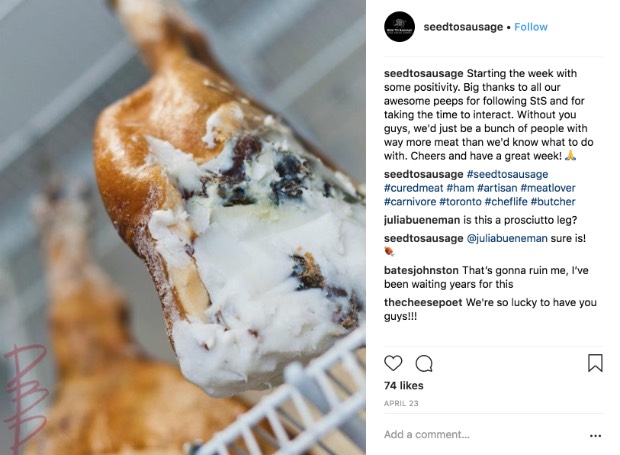This screenshot has height=455, width=620.
Task: Open the #carnivore hashtag
Action: pyautogui.click(x=410, y=202)
